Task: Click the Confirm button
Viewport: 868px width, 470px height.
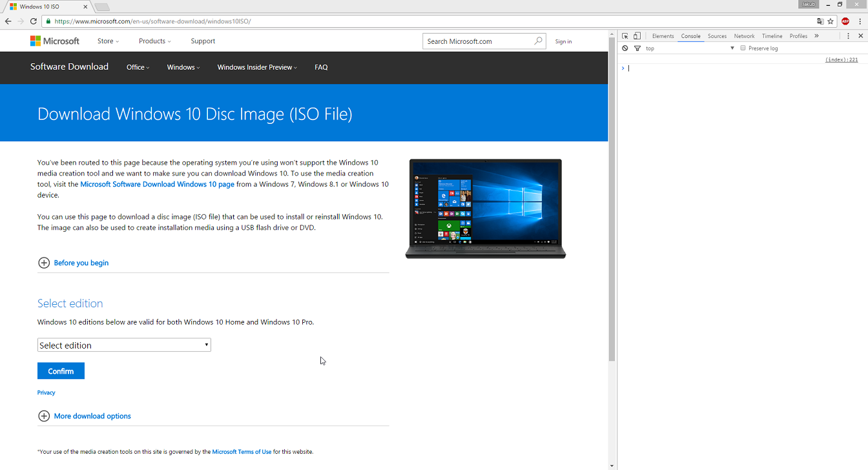Action: coord(61,371)
